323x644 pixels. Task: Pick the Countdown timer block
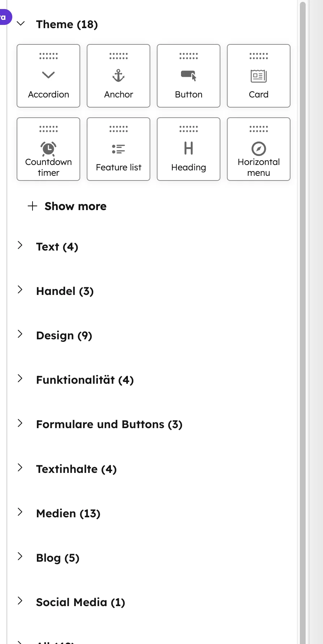pyautogui.click(x=48, y=149)
